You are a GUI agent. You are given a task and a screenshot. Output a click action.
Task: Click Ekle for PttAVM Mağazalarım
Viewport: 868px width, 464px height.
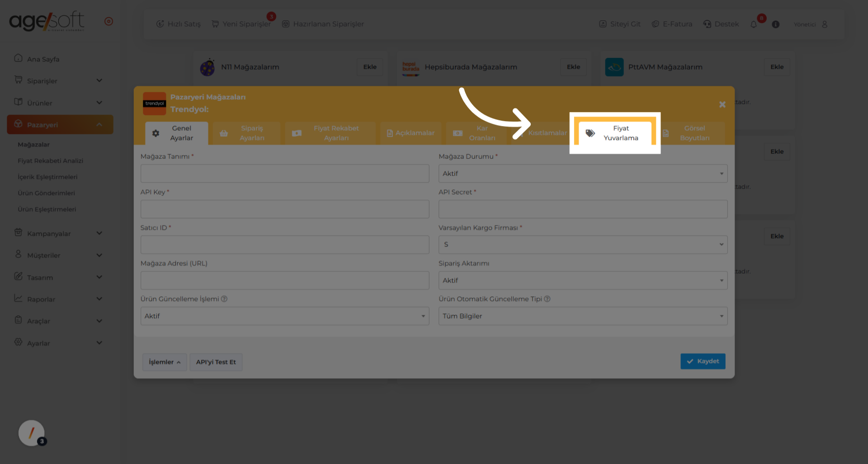[x=777, y=67]
